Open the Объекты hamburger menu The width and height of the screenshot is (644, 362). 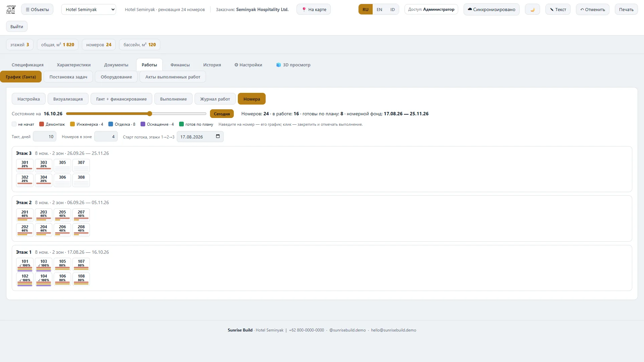(37, 9)
